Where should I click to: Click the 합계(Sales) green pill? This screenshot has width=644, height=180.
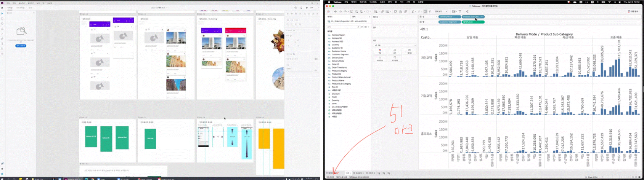tap(473, 22)
